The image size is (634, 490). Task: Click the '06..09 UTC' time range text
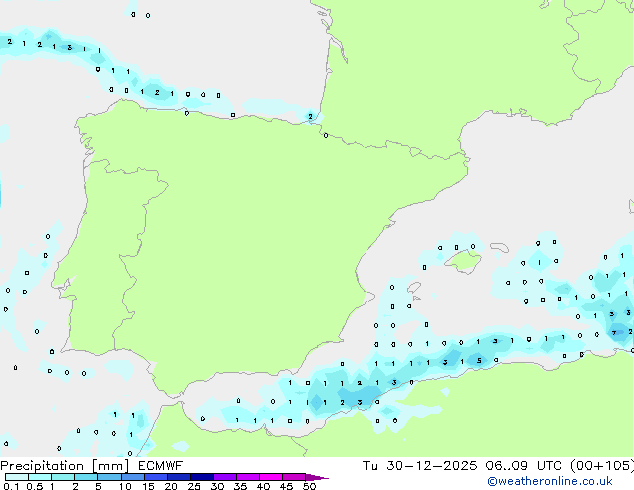coord(524,466)
